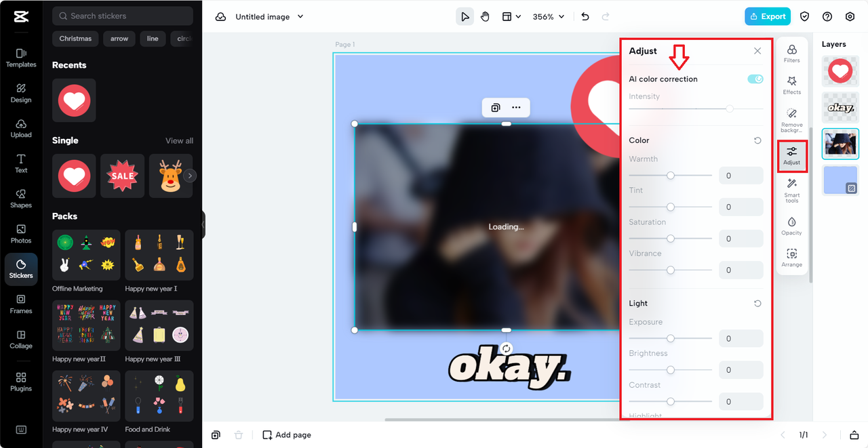This screenshot has height=448, width=868.
Task: Open the help question mark icon
Action: pos(827,17)
